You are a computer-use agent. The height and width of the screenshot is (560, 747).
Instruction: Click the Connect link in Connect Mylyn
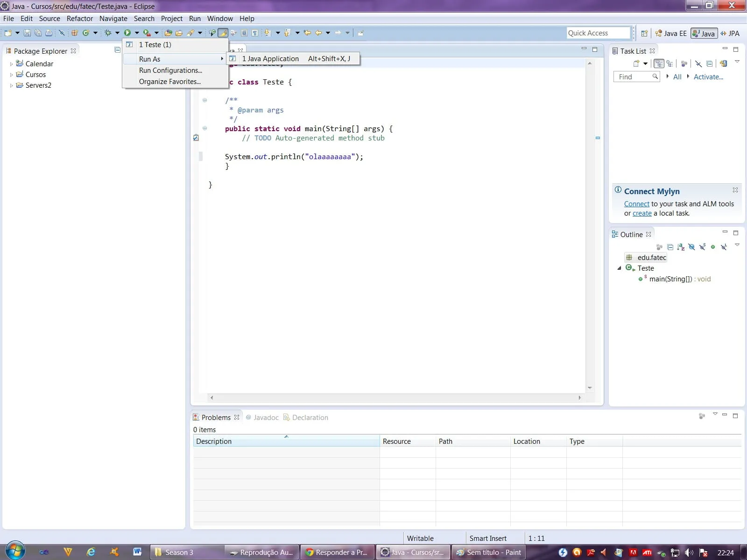click(x=636, y=204)
